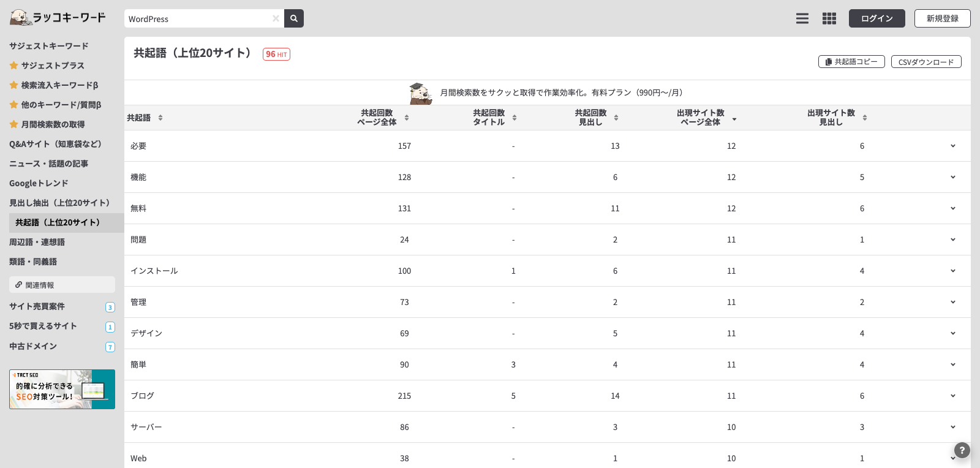Viewport: 980px width, 468px height.
Task: Click the 96 HIT badge
Action: [x=276, y=54]
